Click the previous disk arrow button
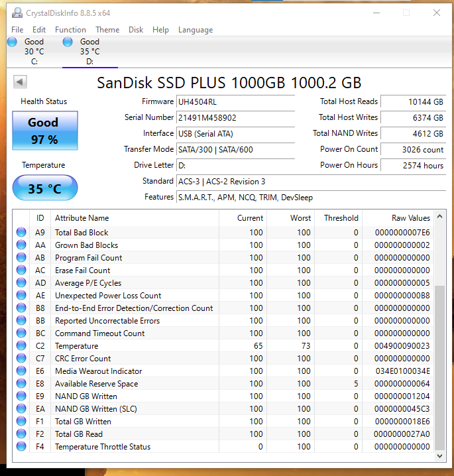The image size is (454, 476). click(20, 82)
